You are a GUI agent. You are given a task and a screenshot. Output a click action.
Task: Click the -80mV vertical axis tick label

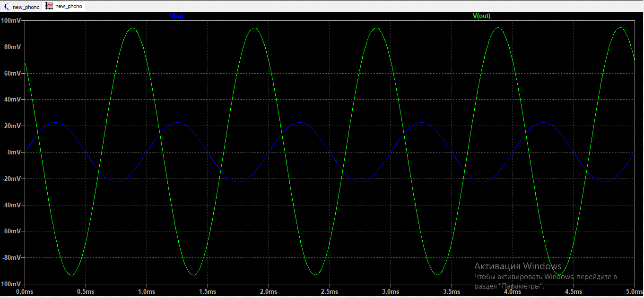[12, 258]
